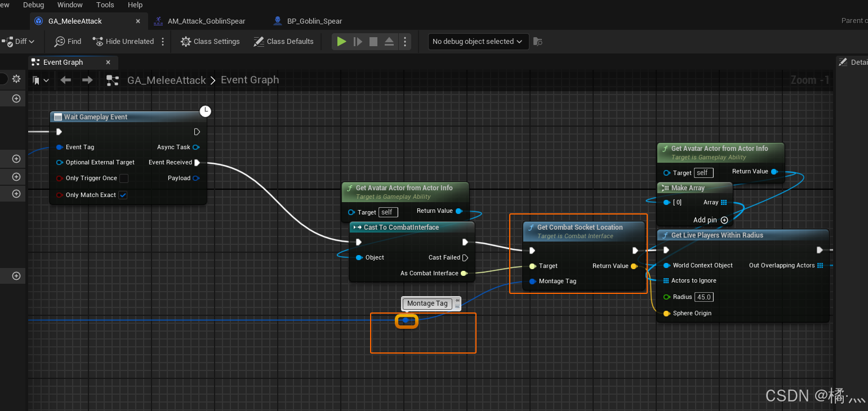The width and height of the screenshot is (868, 411).
Task: Go back in graph navigation history
Action: (x=66, y=81)
